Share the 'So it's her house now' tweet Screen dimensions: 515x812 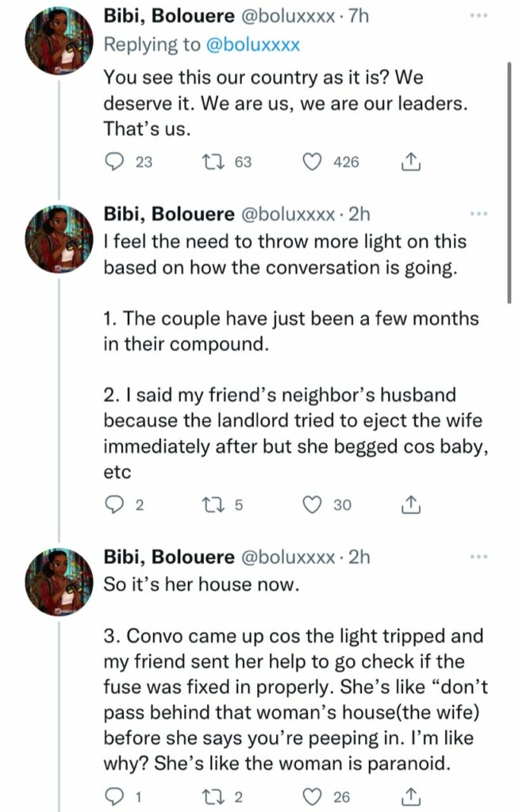pos(410,796)
